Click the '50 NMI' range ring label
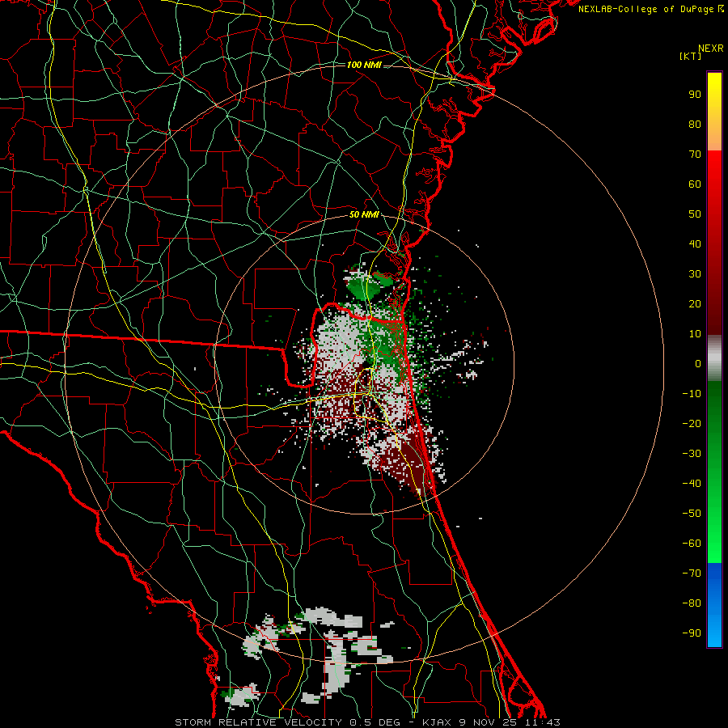This screenshot has width=728, height=728. pos(364,214)
